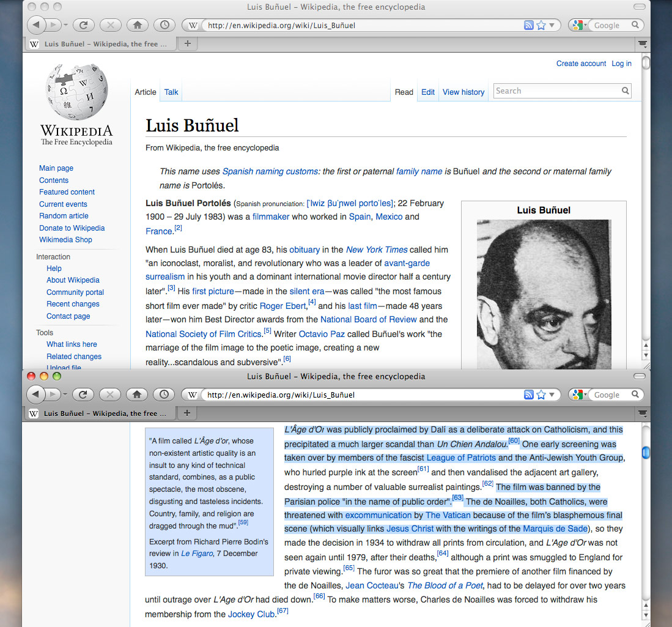Click Wikipedia search magnifier icon
The width and height of the screenshot is (672, 627).
pos(626,91)
